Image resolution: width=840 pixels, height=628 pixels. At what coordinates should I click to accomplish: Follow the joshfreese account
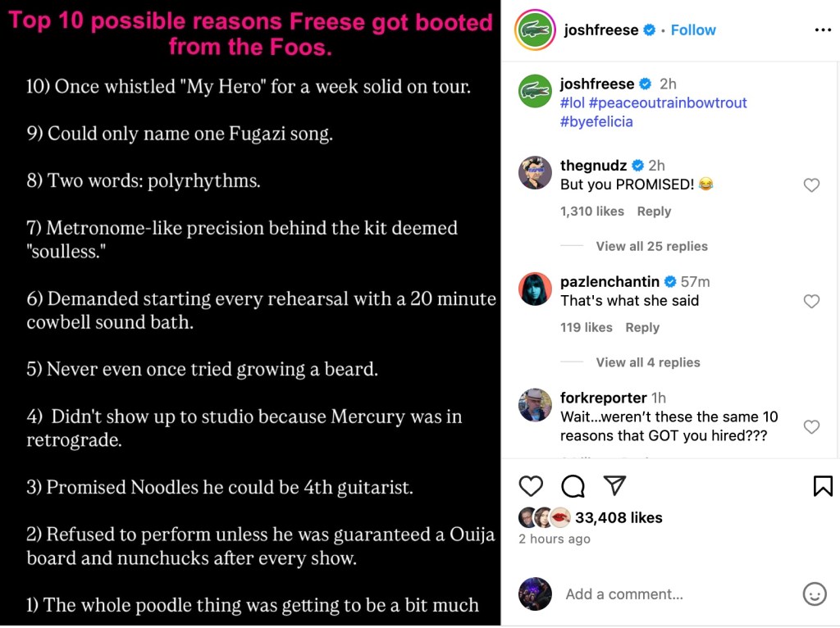[693, 30]
